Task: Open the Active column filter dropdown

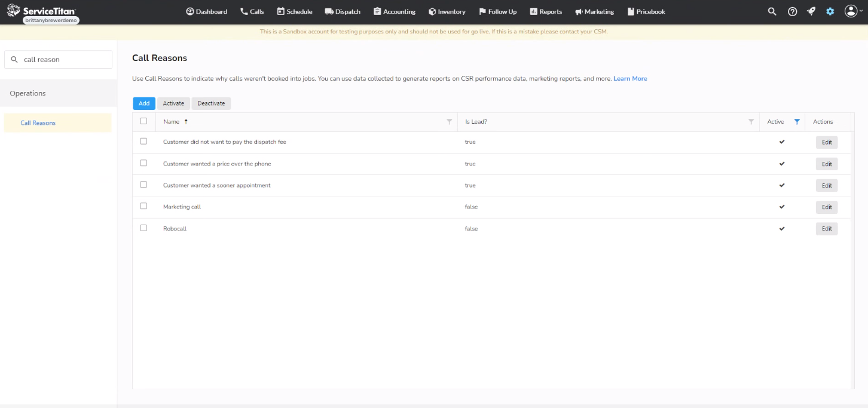Action: point(797,121)
